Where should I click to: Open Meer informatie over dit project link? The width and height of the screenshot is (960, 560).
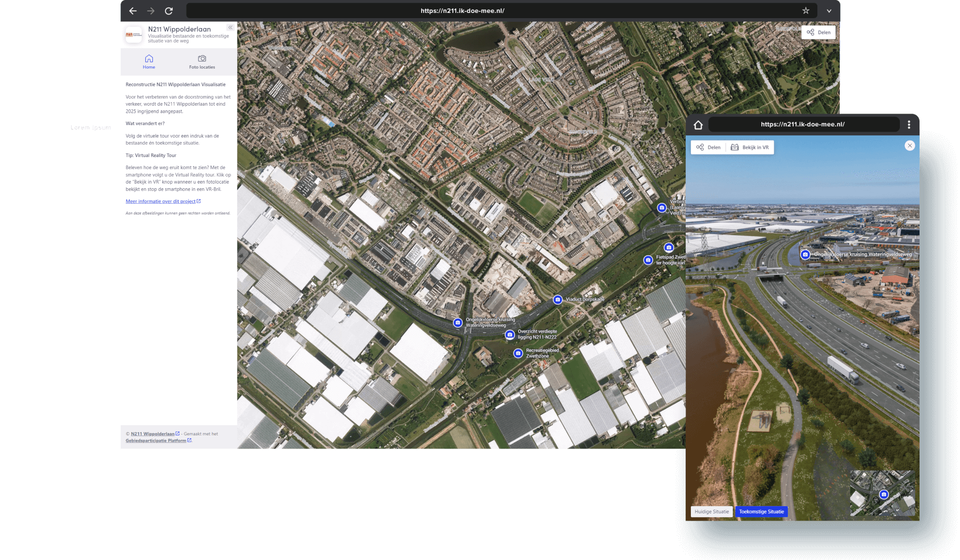[161, 202]
